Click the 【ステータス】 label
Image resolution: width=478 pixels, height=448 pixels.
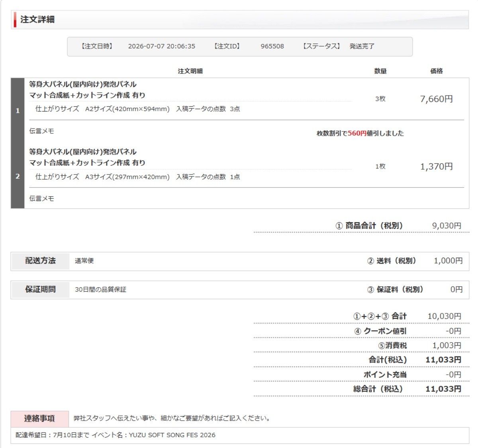point(321,46)
